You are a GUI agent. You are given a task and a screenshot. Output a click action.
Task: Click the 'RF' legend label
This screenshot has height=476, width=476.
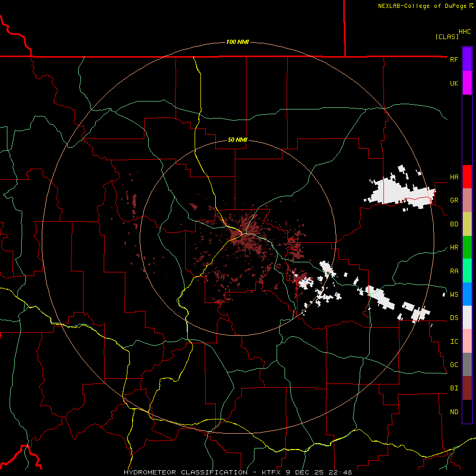[x=454, y=59]
